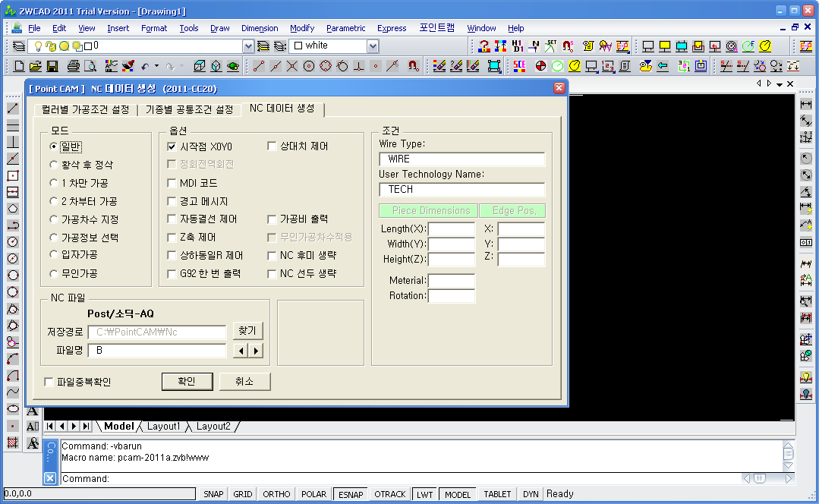Image resolution: width=819 pixels, height=504 pixels.
Task: Click the red question magnet icon
Action: click(484, 46)
